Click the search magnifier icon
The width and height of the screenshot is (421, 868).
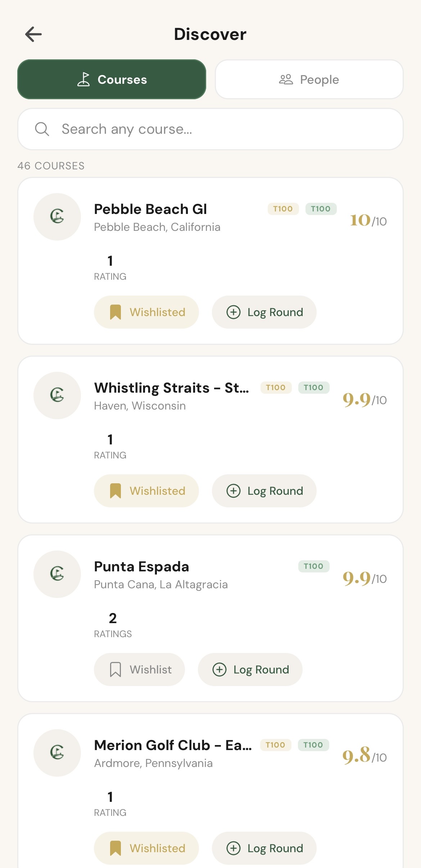[42, 129]
